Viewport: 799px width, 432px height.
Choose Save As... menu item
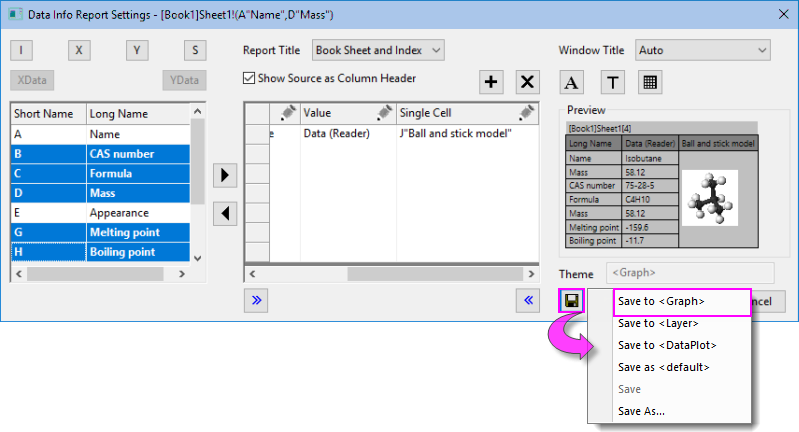(682, 411)
